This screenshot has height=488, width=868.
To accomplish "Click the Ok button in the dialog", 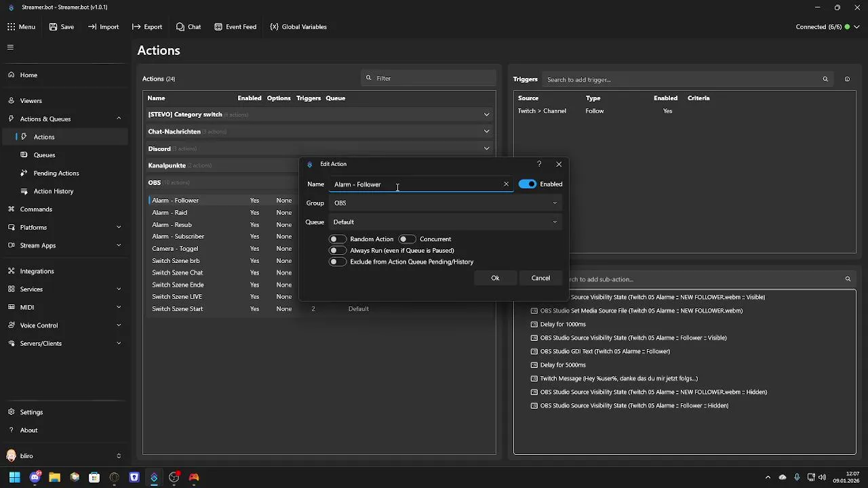I will click(495, 279).
